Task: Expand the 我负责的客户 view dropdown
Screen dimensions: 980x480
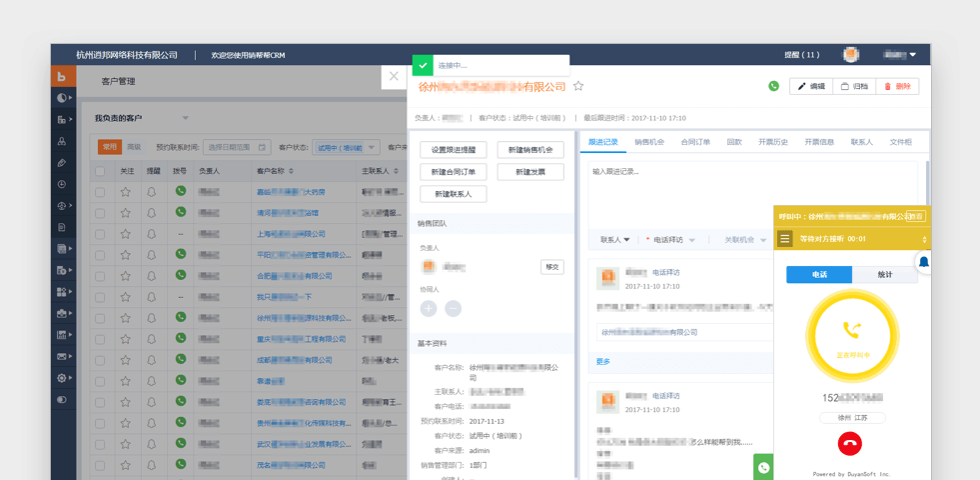Action: pyautogui.click(x=185, y=118)
